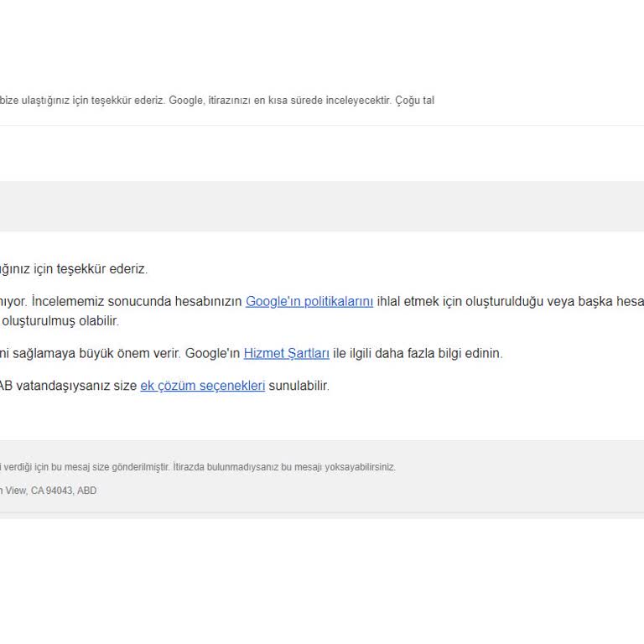Viewport: 644px width, 644px height.
Task: Open the Hizmet Şartları link
Action: [x=286, y=354]
